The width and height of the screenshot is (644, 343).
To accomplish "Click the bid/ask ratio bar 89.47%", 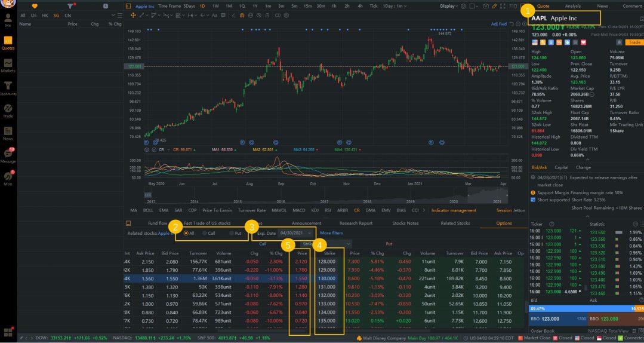I will [587, 308].
